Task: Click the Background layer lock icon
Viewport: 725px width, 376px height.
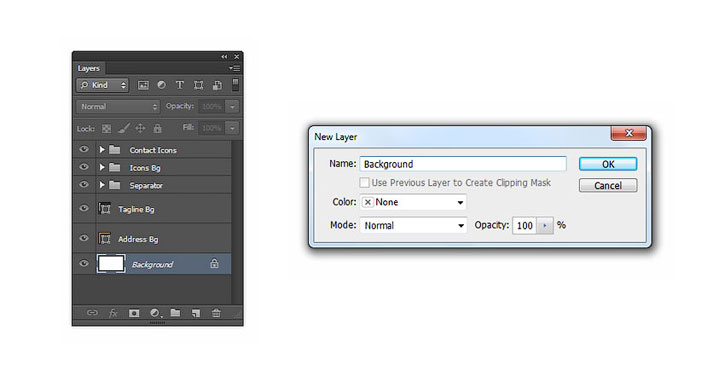Action: [x=214, y=264]
